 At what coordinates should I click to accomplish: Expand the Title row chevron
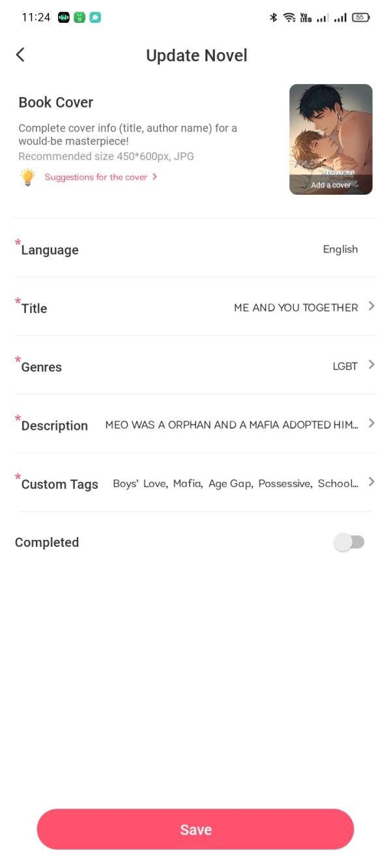click(x=371, y=306)
